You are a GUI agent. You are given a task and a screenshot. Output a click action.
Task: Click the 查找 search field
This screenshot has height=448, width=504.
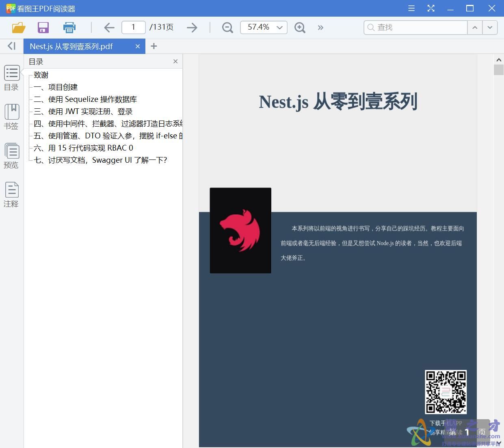click(x=415, y=27)
